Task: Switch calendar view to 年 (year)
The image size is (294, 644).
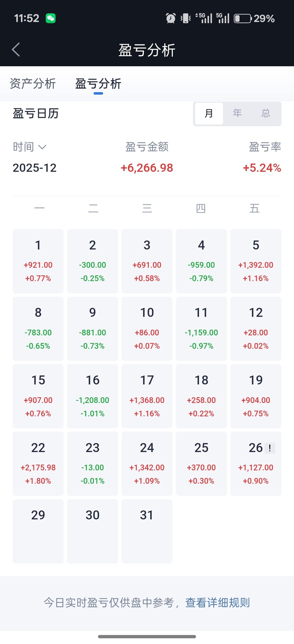Action: pos(237,113)
